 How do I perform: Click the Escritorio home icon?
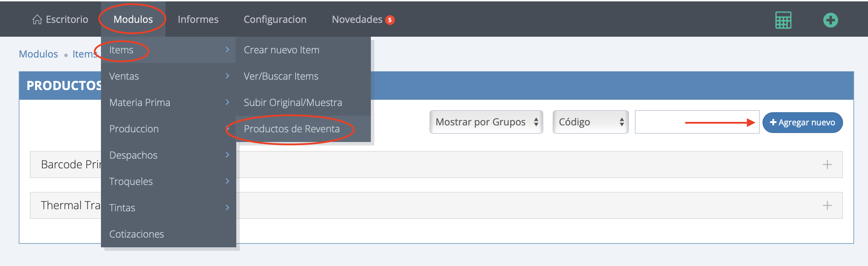[x=37, y=20]
